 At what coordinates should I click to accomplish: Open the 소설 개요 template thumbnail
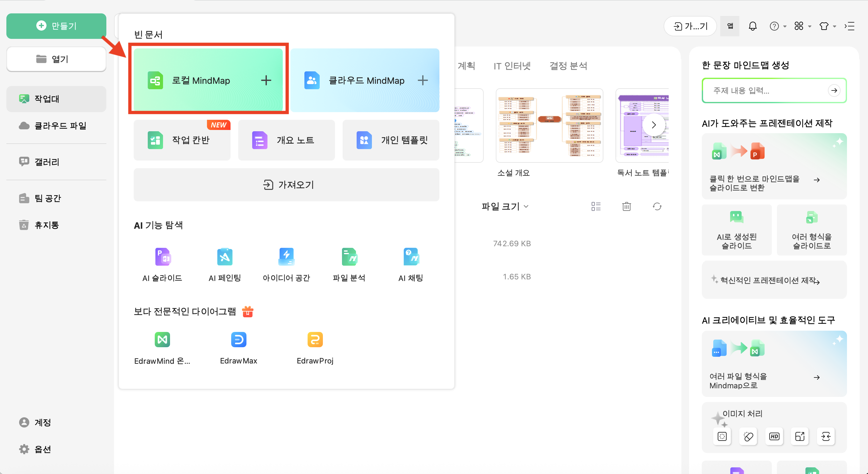click(x=549, y=126)
